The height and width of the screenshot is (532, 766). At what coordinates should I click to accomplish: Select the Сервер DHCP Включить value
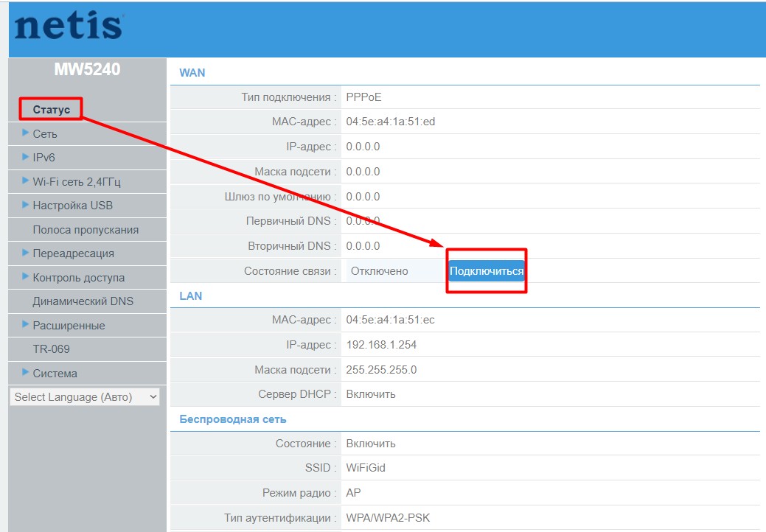371,394
